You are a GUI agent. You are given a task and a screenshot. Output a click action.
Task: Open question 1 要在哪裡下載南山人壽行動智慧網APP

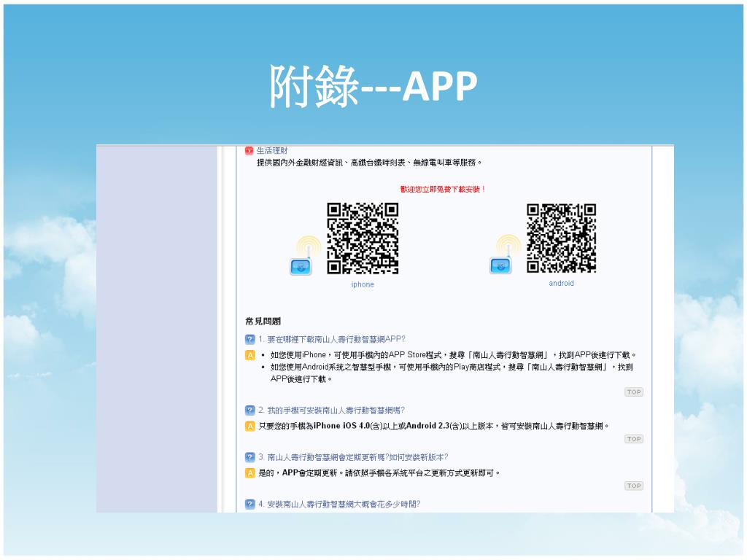[x=332, y=339]
